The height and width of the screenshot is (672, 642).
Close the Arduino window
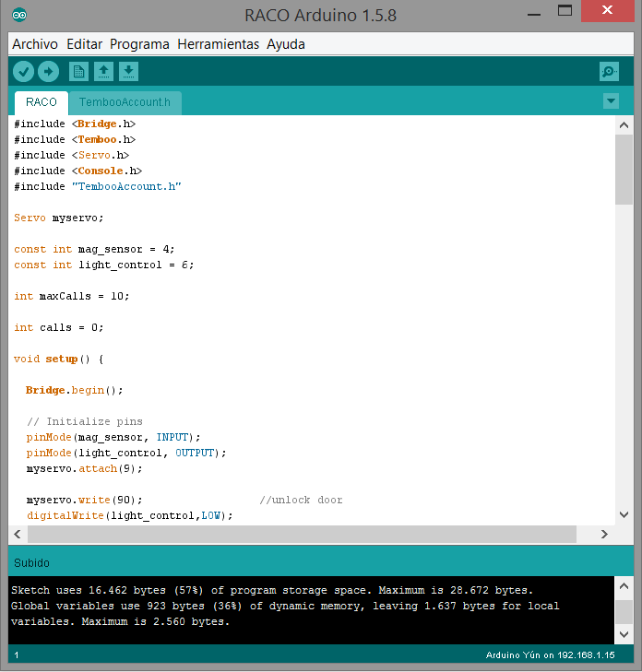point(607,10)
